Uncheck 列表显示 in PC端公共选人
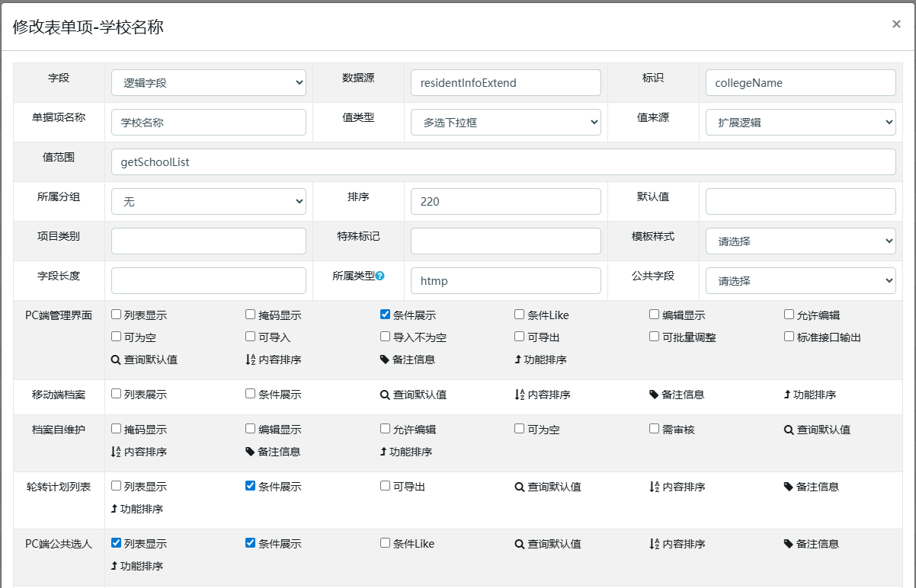 pos(116,543)
